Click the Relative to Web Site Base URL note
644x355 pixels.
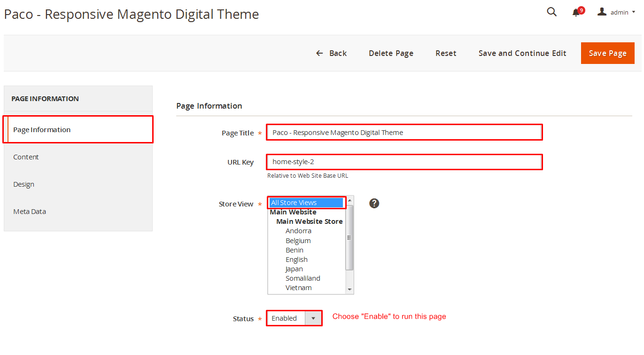coord(308,176)
